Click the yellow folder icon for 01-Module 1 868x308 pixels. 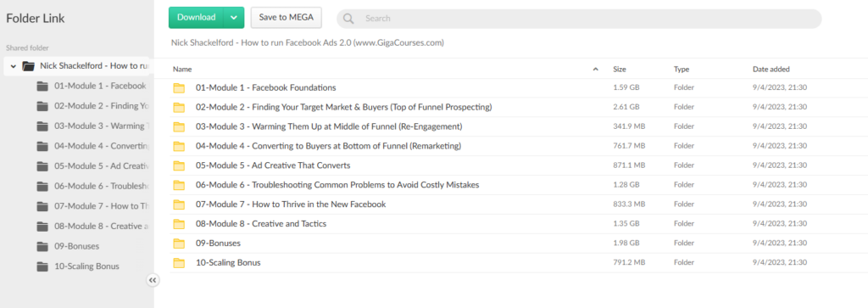179,87
